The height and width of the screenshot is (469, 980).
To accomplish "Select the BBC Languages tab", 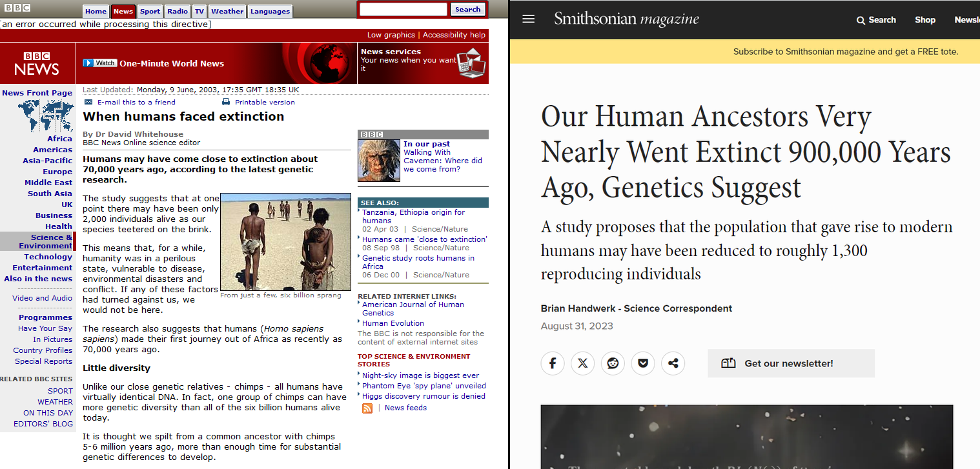I will pyautogui.click(x=270, y=11).
